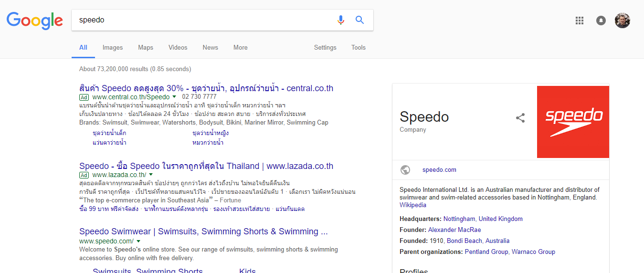The height and width of the screenshot is (273, 644).
Task: Open the Speedo Swimwear official result
Action: click(203, 231)
